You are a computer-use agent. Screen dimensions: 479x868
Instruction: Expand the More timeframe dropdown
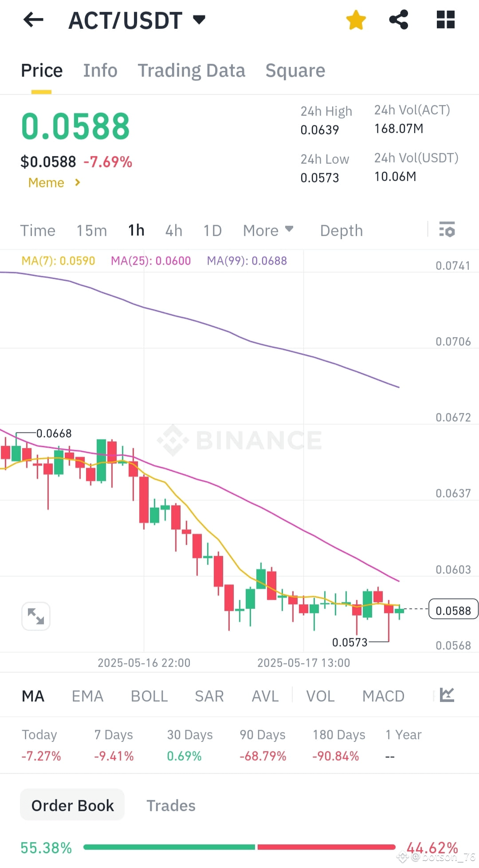click(268, 230)
